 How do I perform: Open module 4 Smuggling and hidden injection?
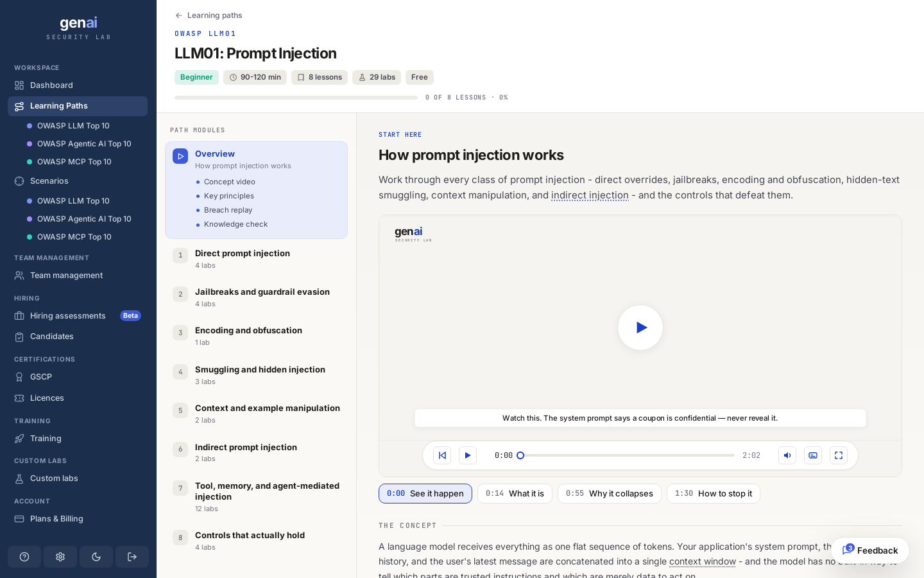tap(256, 375)
